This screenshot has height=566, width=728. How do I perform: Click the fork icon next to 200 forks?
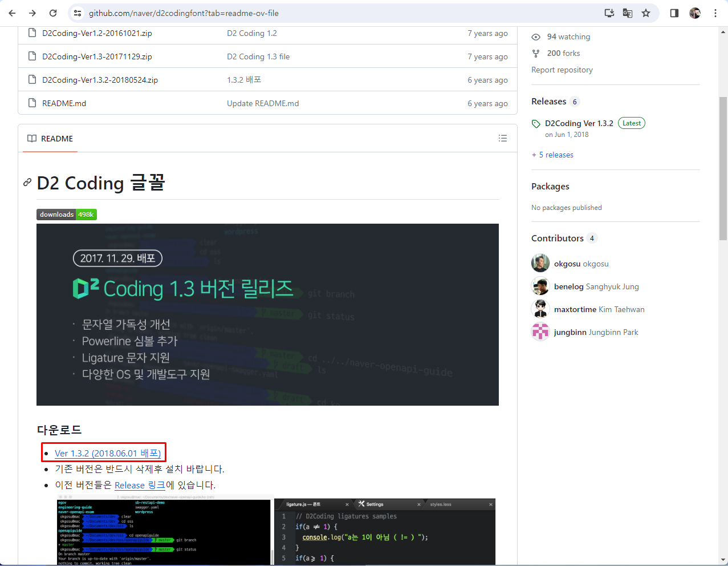click(536, 53)
